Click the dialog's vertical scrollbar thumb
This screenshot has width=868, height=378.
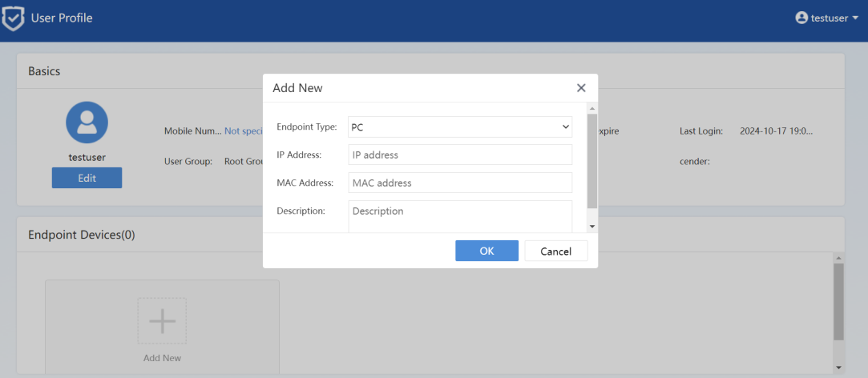(x=592, y=160)
